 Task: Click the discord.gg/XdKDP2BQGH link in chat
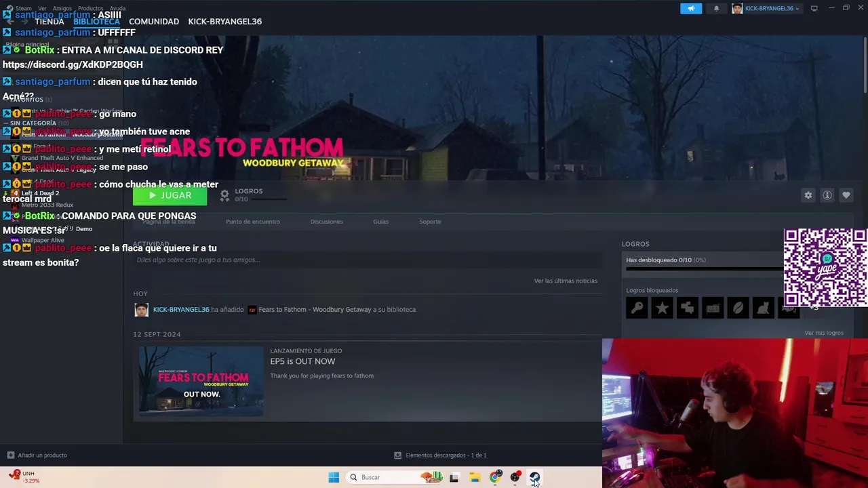click(x=73, y=64)
